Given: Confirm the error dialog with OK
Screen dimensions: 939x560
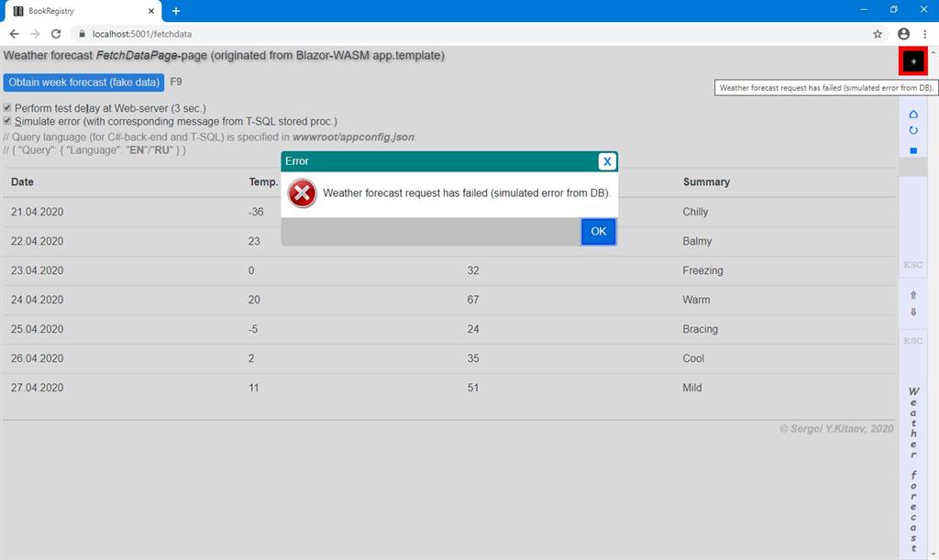Looking at the screenshot, I should coord(598,231).
